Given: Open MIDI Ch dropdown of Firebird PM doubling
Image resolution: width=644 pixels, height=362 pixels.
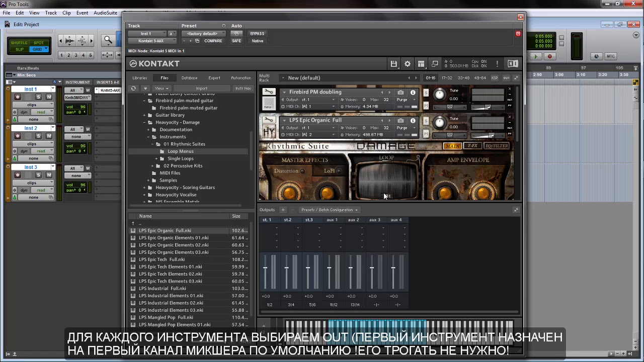Looking at the screenshot, I should [x=310, y=107].
